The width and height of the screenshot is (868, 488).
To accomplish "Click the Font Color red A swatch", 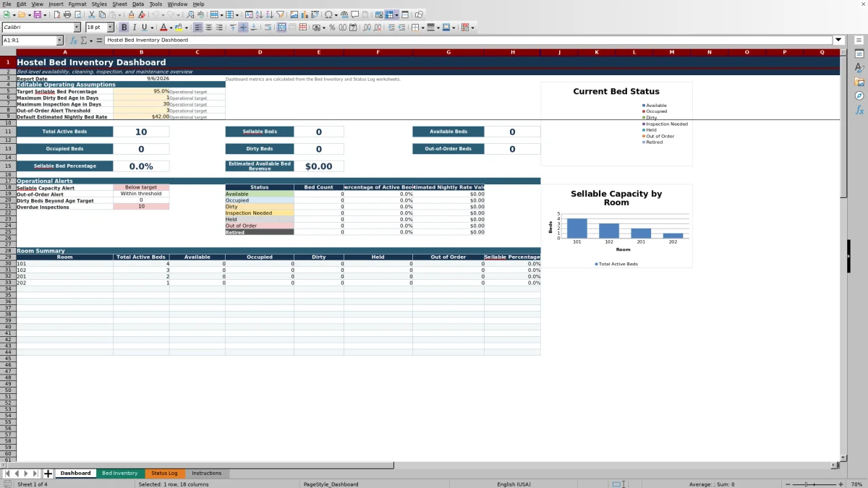I will [163, 27].
